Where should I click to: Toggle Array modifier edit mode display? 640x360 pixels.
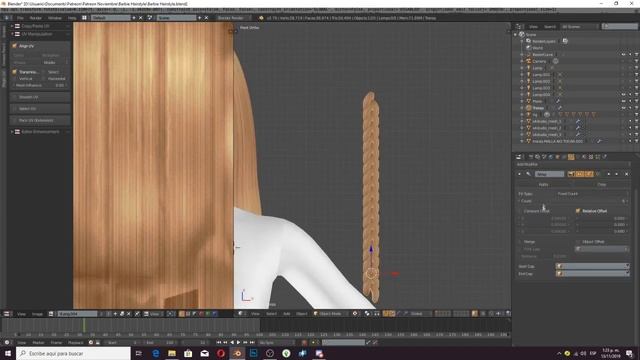click(589, 174)
